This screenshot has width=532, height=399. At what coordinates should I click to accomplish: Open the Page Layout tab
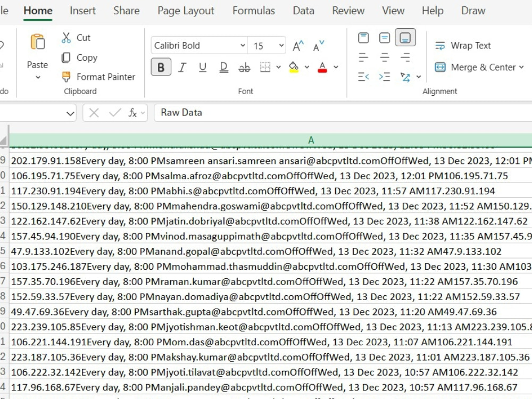[186, 11]
